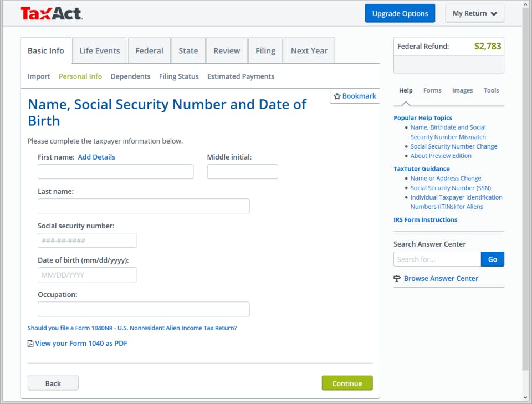Click the TaxAct logo
This screenshot has height=404, width=532.
[x=51, y=13]
